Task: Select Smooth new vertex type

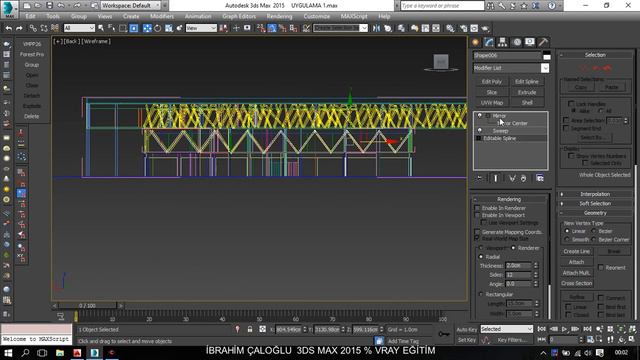Action: (x=567, y=240)
